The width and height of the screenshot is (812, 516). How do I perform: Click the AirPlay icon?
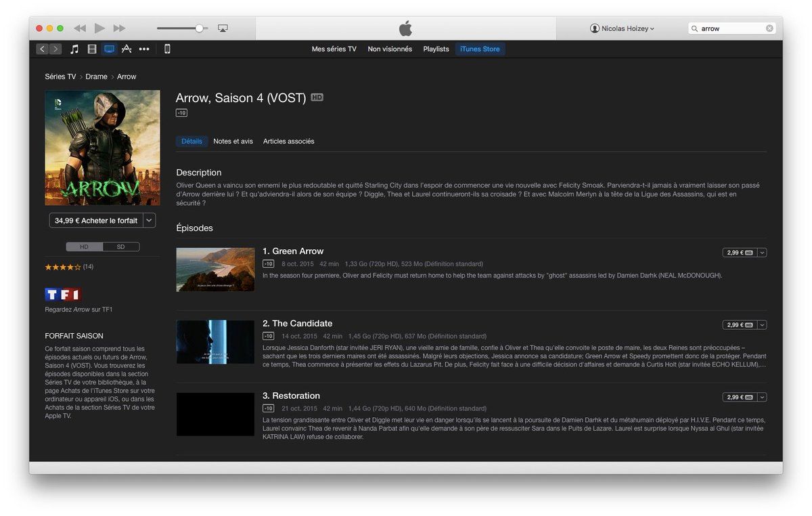[x=223, y=28]
